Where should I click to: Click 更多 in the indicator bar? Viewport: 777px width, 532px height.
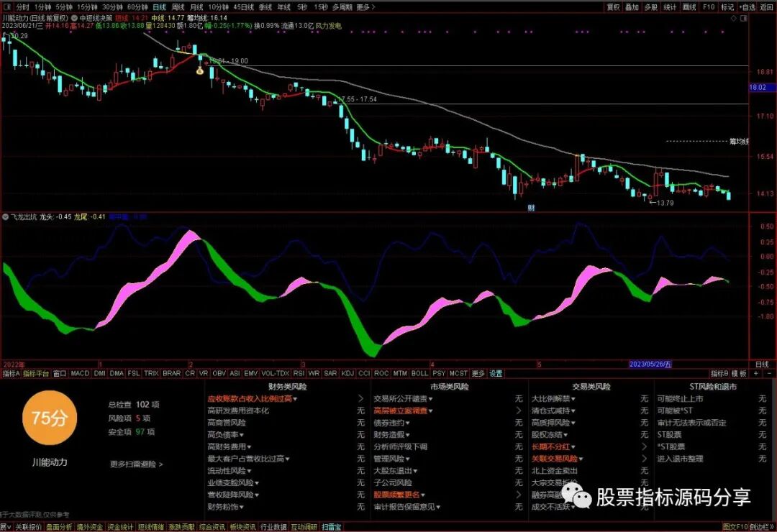[478, 373]
